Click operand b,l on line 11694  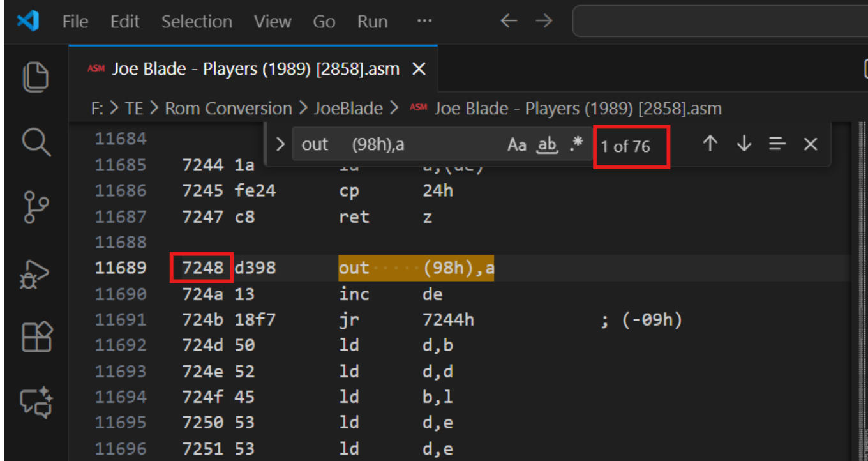tap(438, 397)
